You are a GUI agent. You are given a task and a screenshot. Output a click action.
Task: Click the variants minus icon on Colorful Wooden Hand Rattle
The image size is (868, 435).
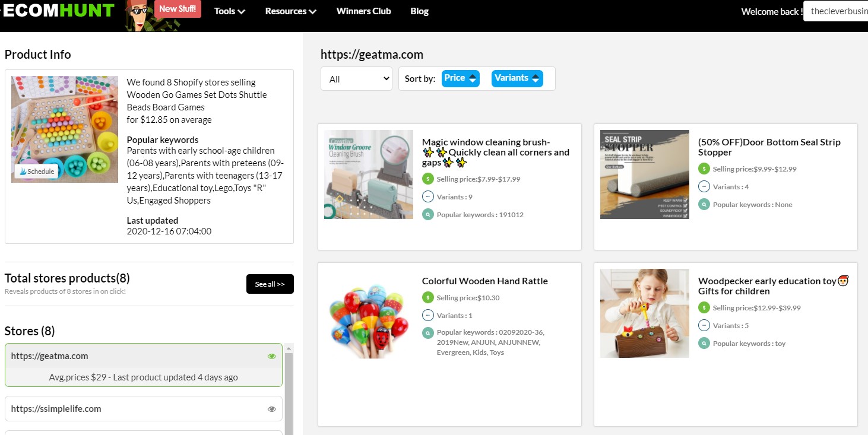(428, 315)
